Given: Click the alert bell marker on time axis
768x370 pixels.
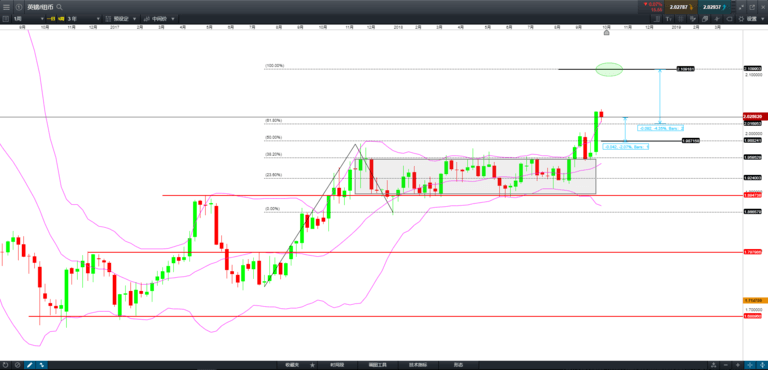Looking at the screenshot, I should point(606,33).
